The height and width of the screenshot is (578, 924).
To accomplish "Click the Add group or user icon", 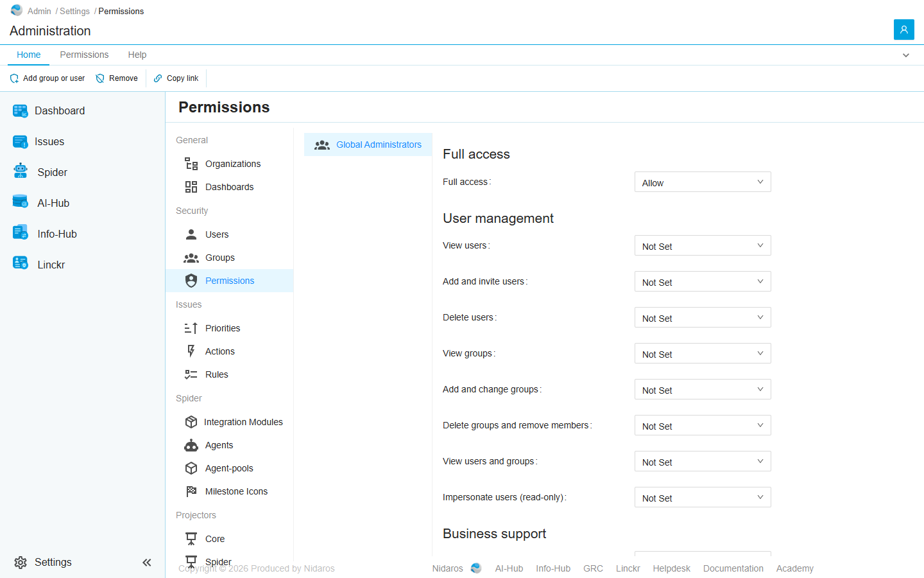I will point(14,78).
